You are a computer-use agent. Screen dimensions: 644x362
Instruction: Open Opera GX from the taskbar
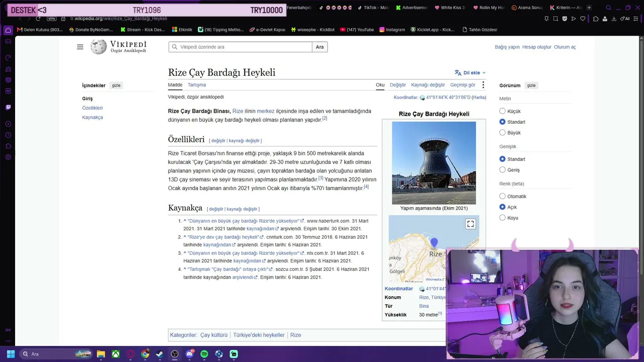tap(131, 354)
